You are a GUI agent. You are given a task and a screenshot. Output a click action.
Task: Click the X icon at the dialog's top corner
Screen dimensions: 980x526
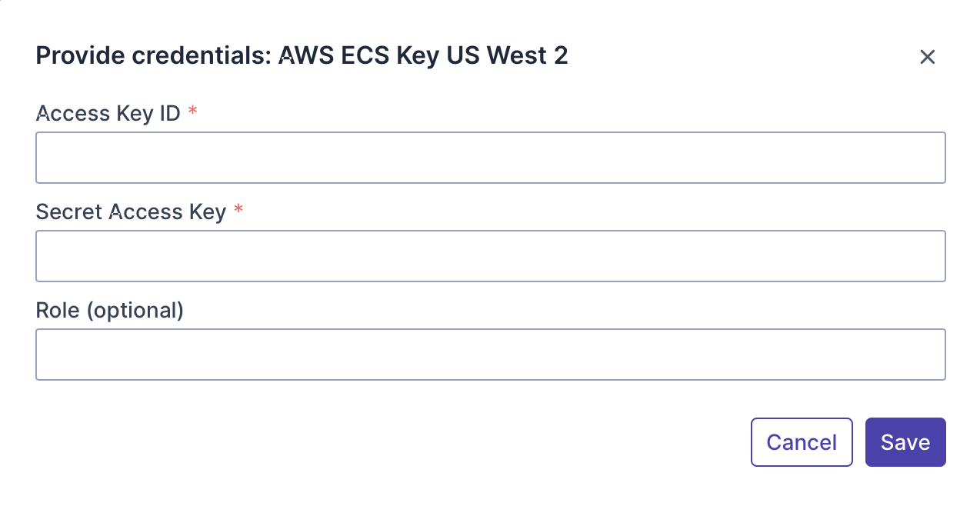(x=927, y=57)
